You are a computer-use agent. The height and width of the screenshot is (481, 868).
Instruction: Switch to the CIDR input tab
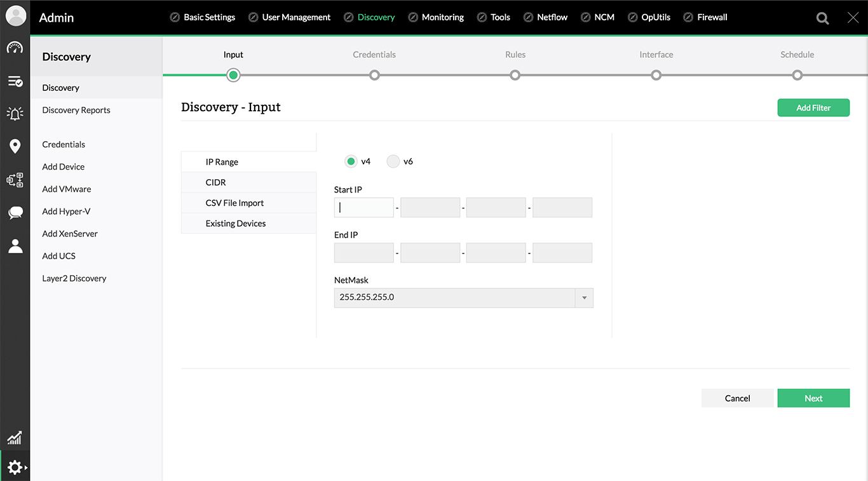(248, 182)
